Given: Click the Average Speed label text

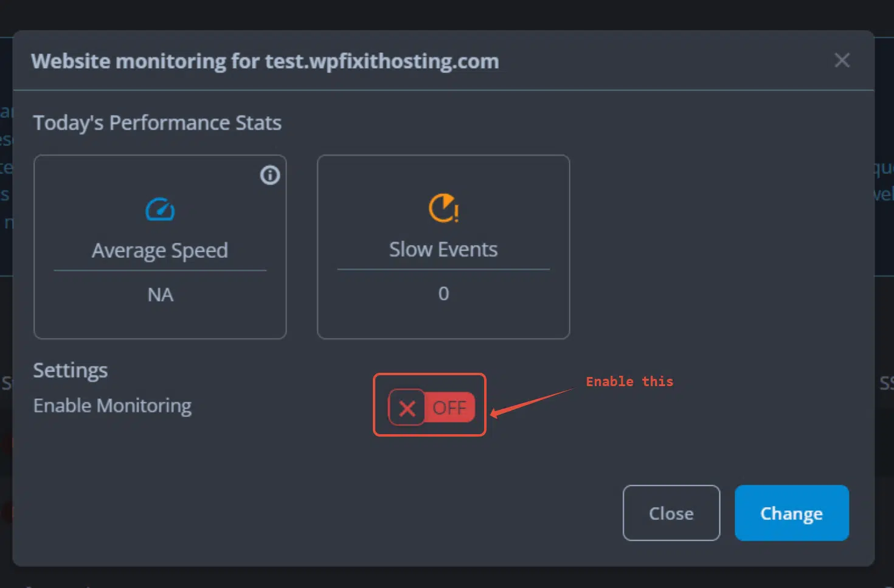Looking at the screenshot, I should (160, 251).
